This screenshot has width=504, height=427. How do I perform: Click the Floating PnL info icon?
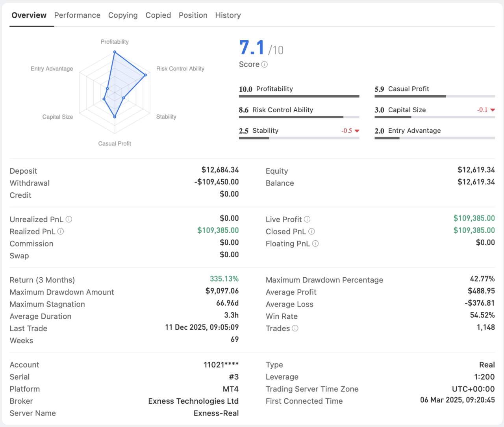(x=315, y=244)
